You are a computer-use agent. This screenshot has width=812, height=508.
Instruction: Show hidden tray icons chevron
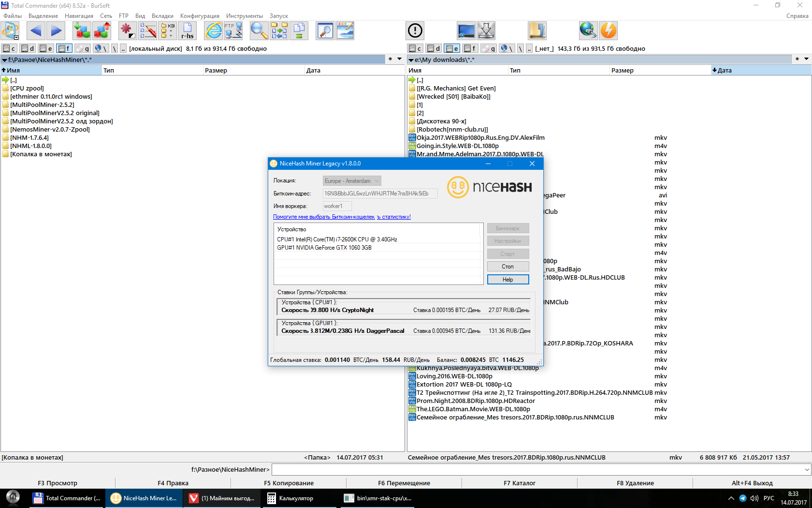pyautogui.click(x=731, y=498)
